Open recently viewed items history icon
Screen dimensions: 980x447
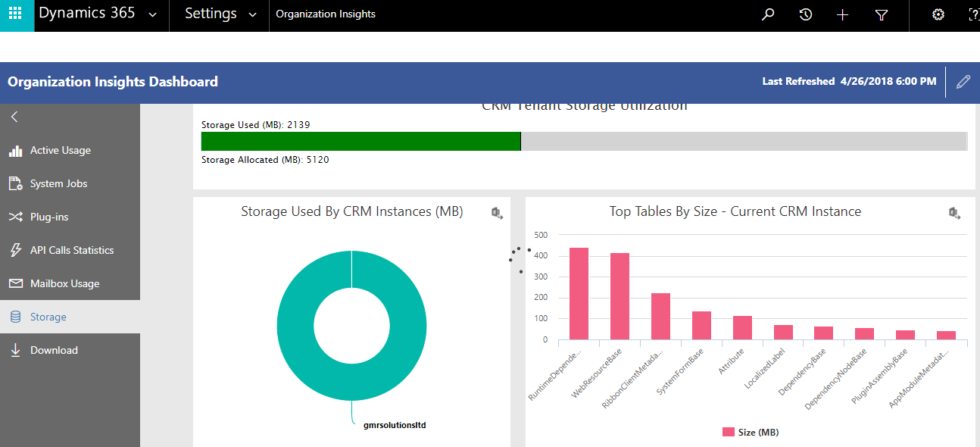pyautogui.click(x=805, y=14)
